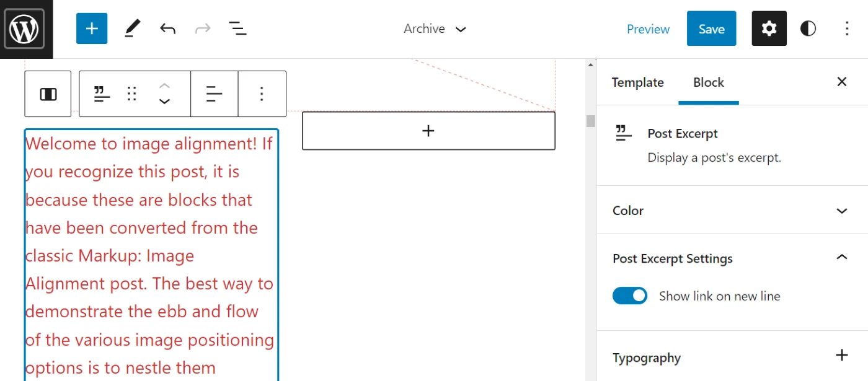Open the global Styles half-circle icon
This screenshot has width=868, height=381.
tap(808, 28)
